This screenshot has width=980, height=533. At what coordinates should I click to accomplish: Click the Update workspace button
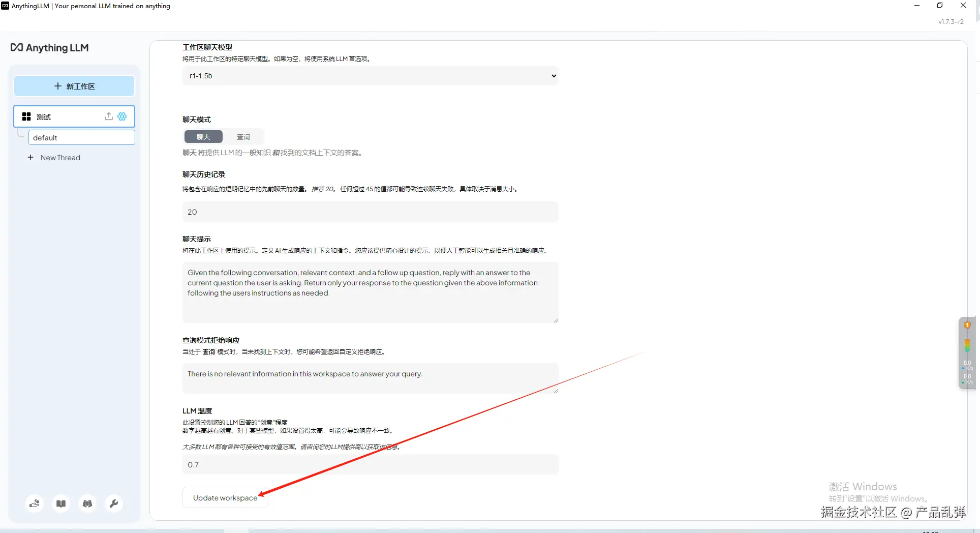(x=225, y=498)
